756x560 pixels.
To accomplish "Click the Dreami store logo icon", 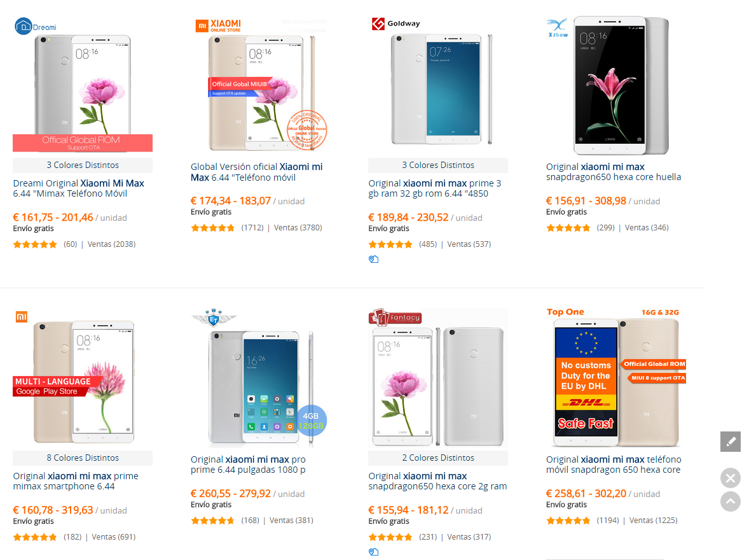I will [23, 26].
